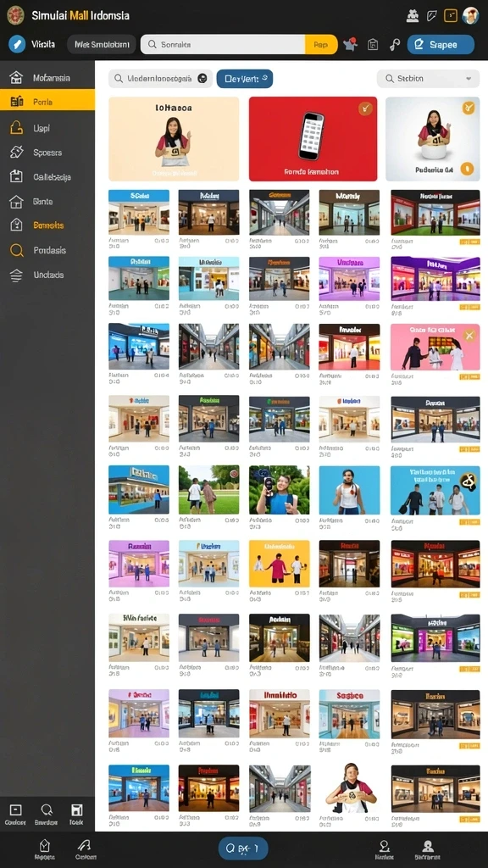The height and width of the screenshot is (868, 488).
Task: Open the user avatar in the header
Action: pyautogui.click(x=470, y=15)
